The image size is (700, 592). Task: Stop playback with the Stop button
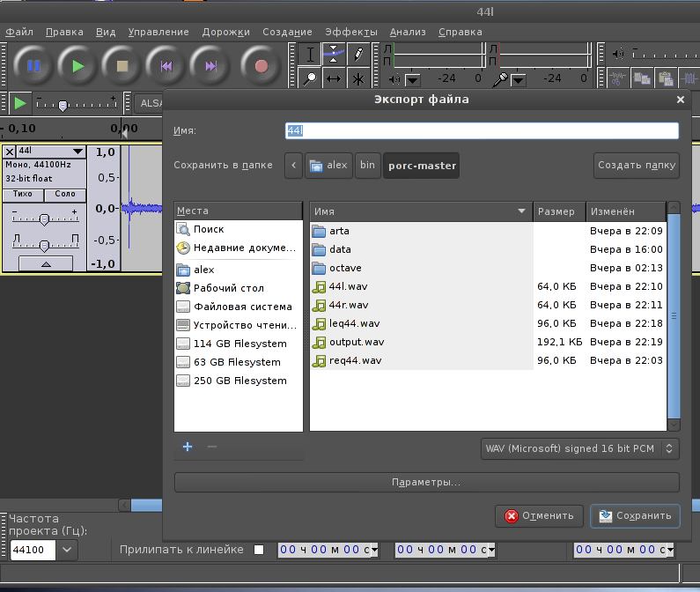click(122, 66)
